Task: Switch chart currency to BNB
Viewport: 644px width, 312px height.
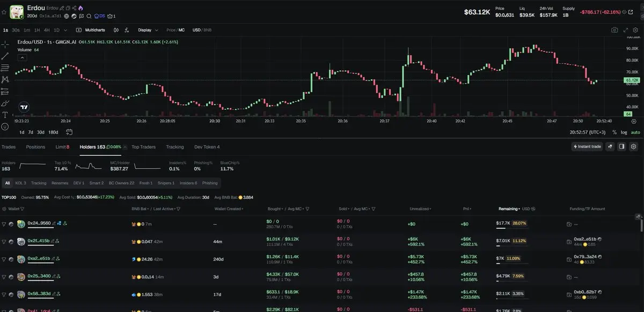Action: point(207,30)
